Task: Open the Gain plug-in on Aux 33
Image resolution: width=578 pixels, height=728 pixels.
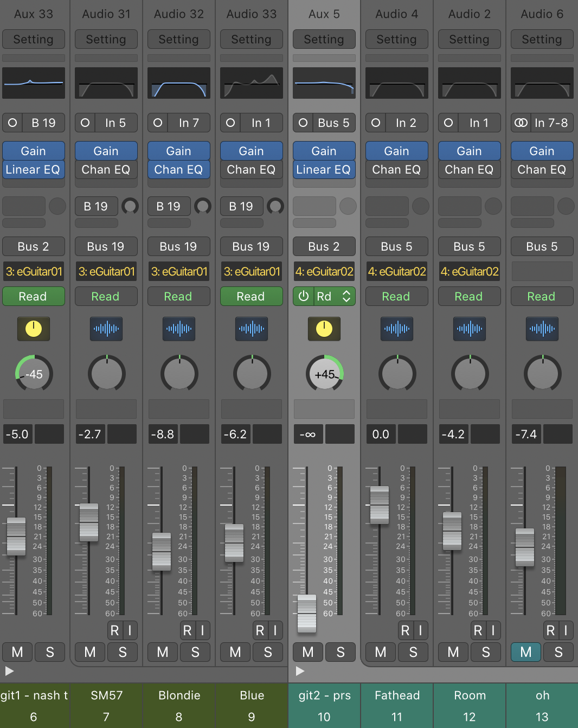Action: [34, 151]
